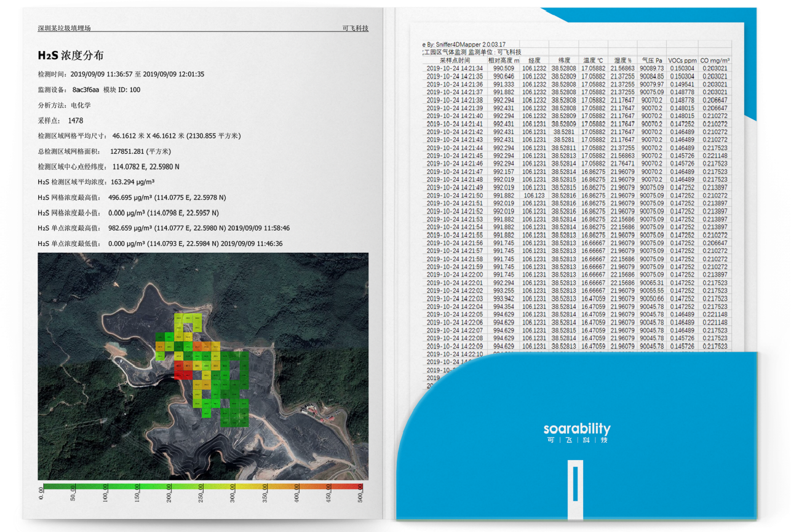The height and width of the screenshot is (532, 791).
Task: Click the 采样点 1478 line
Action: pos(60,121)
